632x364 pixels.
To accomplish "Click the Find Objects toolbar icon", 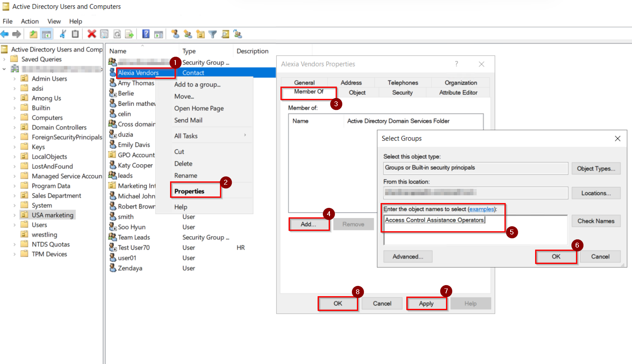I will tap(225, 34).
